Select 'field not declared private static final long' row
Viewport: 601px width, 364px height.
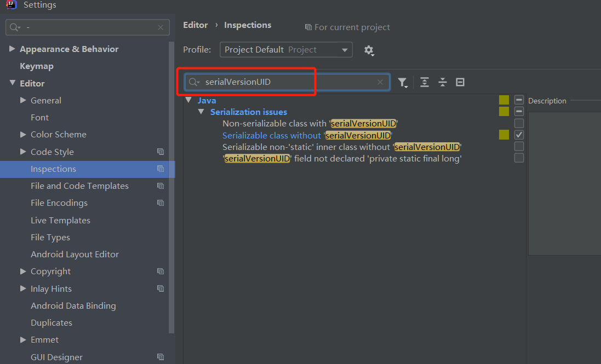pyautogui.click(x=342, y=158)
